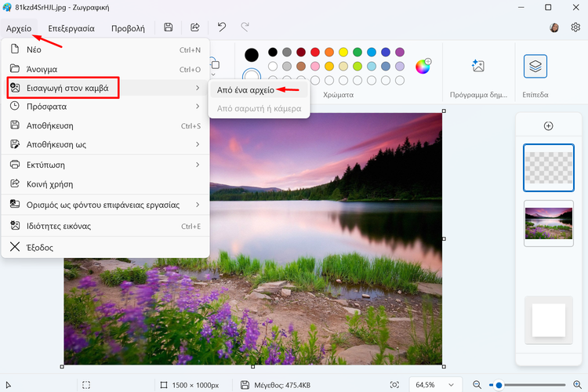The height and width of the screenshot is (392, 588).
Task: Open the zoom percentage 64,5% dropdown
Action: coord(435,385)
